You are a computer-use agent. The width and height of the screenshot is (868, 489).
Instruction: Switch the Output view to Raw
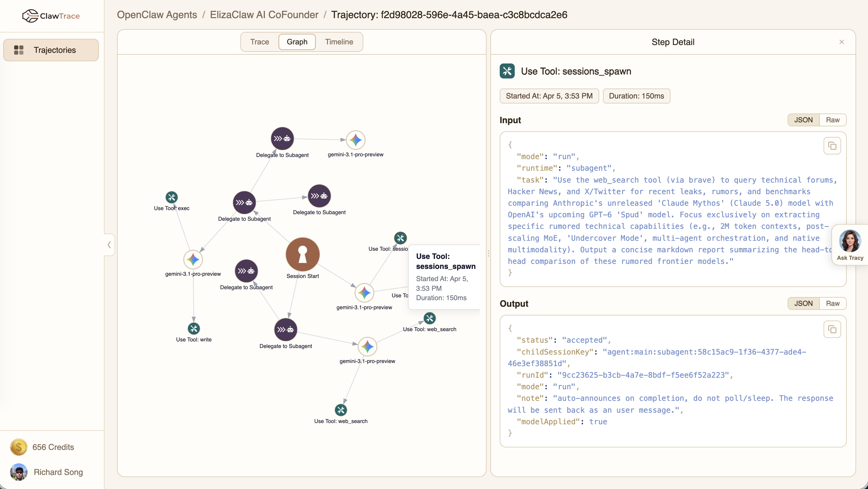[833, 303]
